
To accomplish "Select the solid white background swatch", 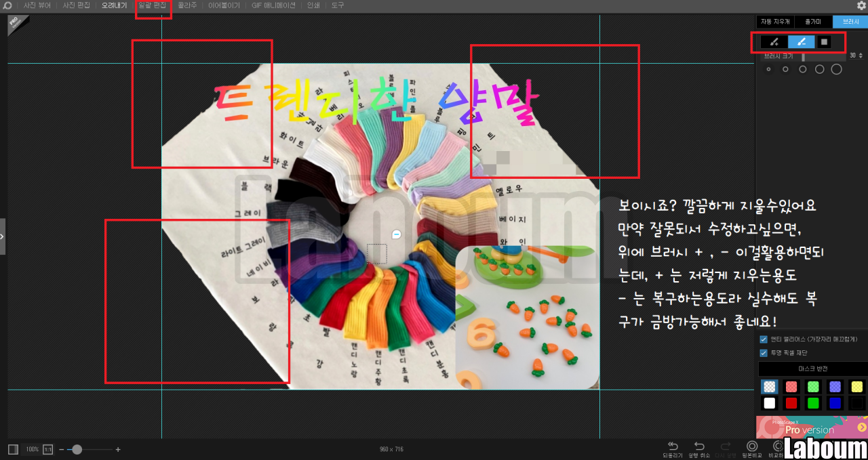I will [x=769, y=403].
